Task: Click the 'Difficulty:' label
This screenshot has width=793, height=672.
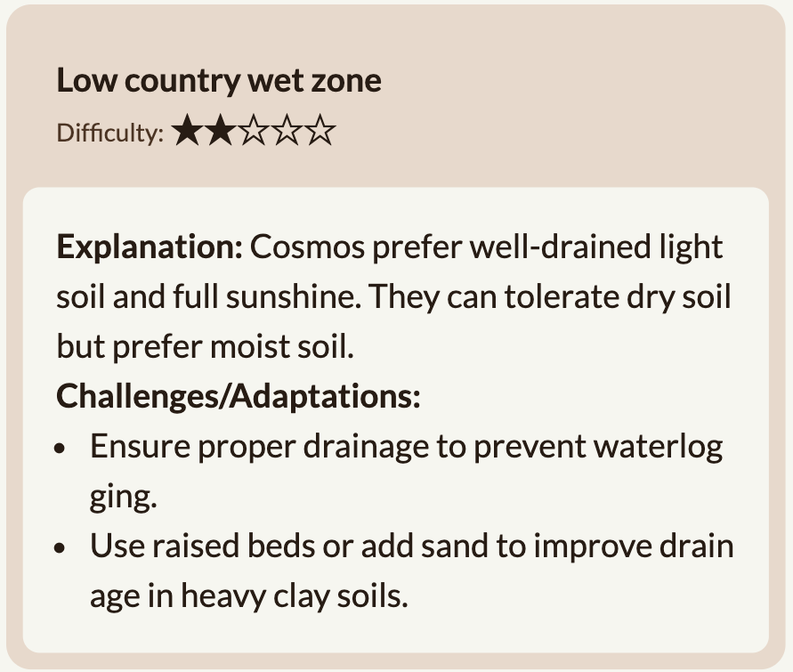Action: pos(110,134)
